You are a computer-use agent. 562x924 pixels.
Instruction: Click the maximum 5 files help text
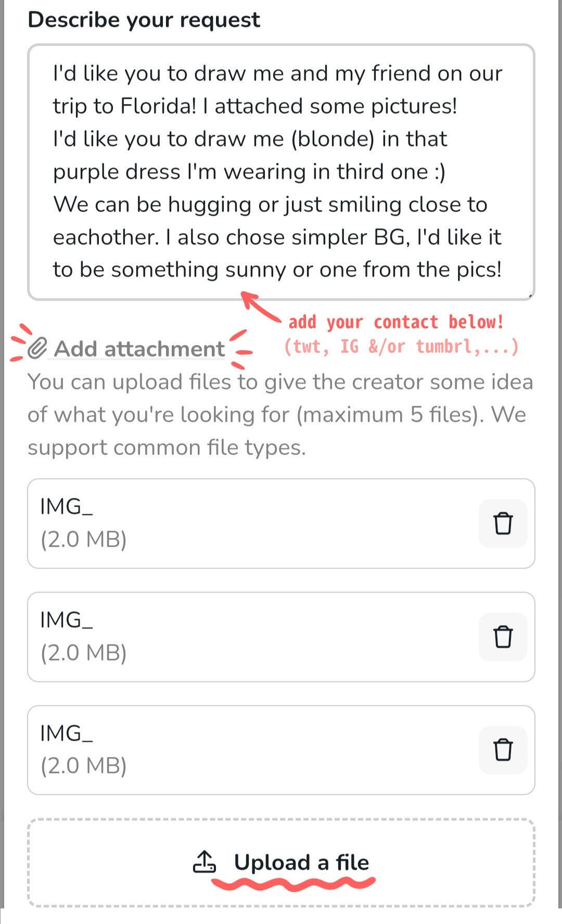point(280,415)
